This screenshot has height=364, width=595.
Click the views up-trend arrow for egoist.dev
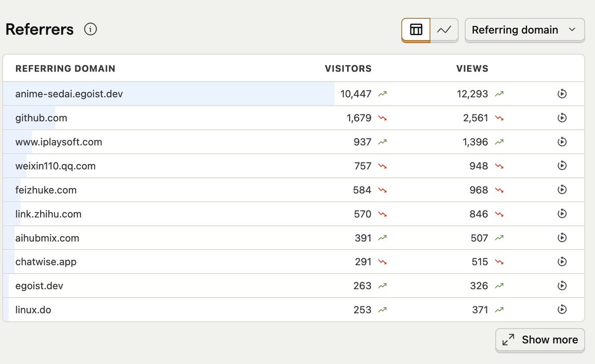coord(499,286)
